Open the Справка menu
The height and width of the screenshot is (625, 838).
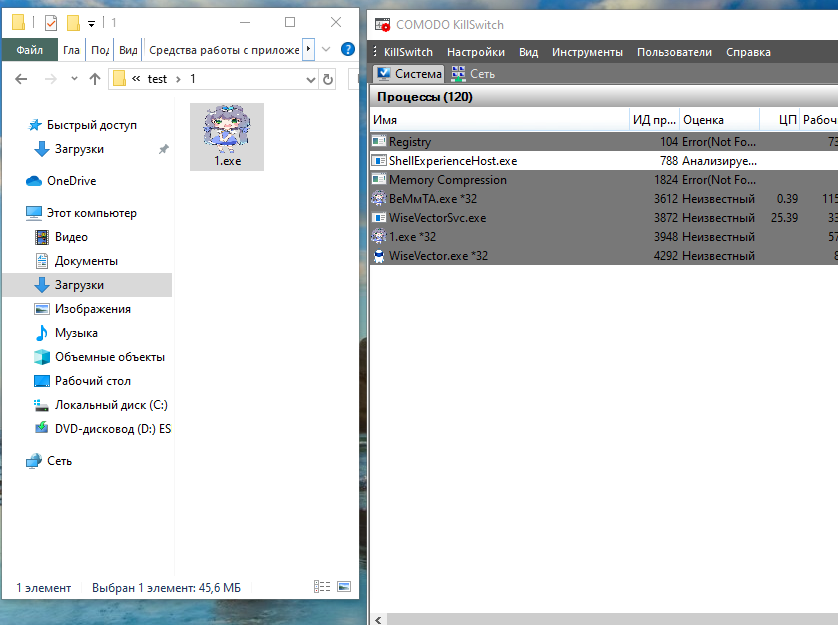coord(748,52)
